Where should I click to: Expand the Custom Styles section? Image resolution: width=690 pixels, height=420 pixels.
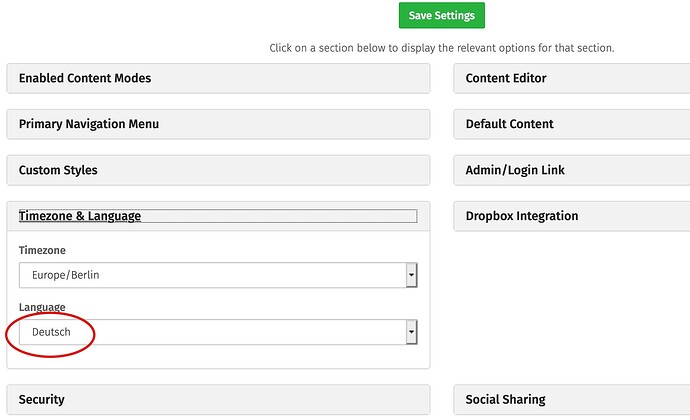(218, 170)
